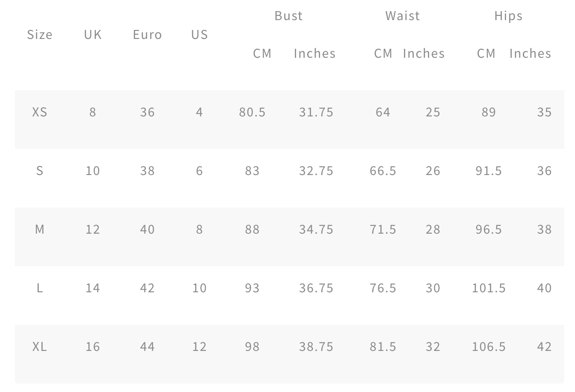The image size is (575, 392).
Task: Click the UK column header
Action: [93, 35]
